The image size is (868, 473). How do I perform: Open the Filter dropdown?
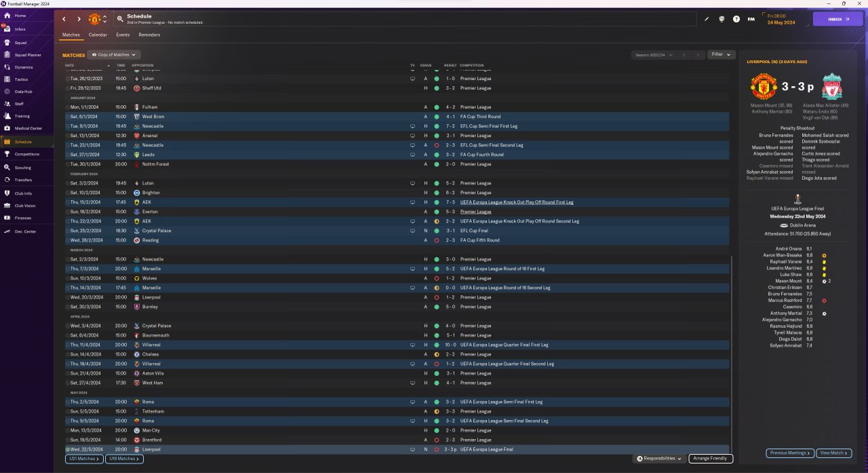point(721,54)
